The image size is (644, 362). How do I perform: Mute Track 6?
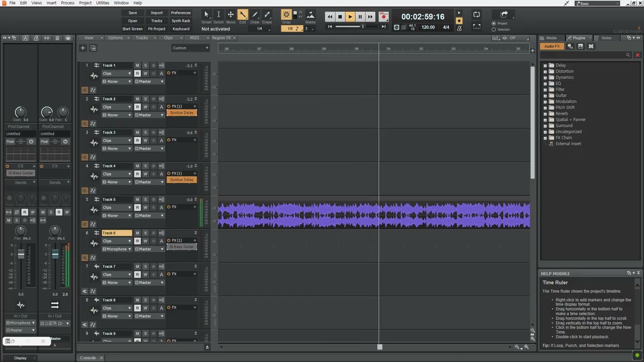[137, 233]
